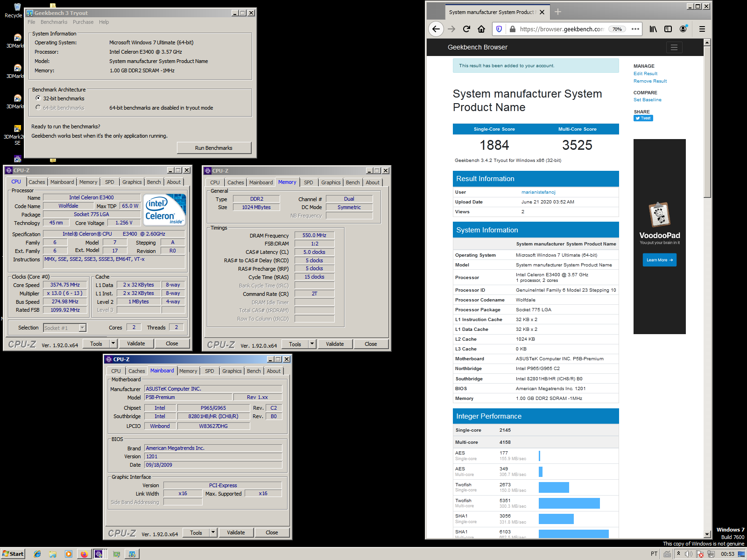Open Firefox library icon

point(653,29)
